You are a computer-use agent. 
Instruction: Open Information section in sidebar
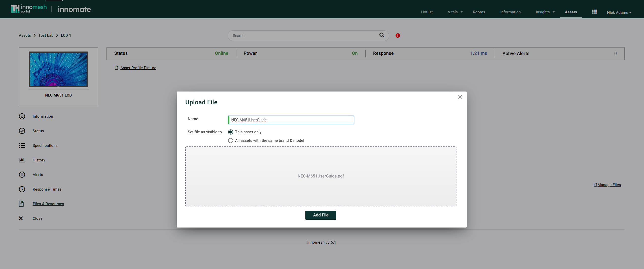click(43, 116)
